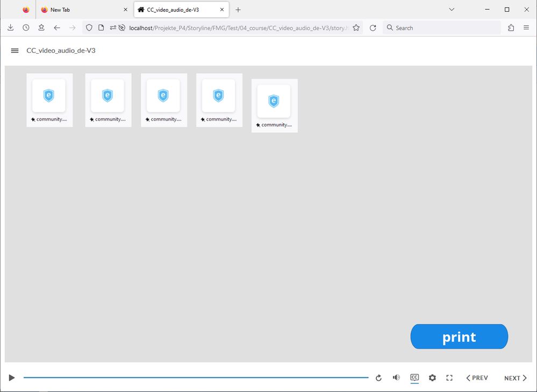This screenshot has width=537, height=392.
Task: Click the Firefox View pinned icon
Action: point(26,10)
